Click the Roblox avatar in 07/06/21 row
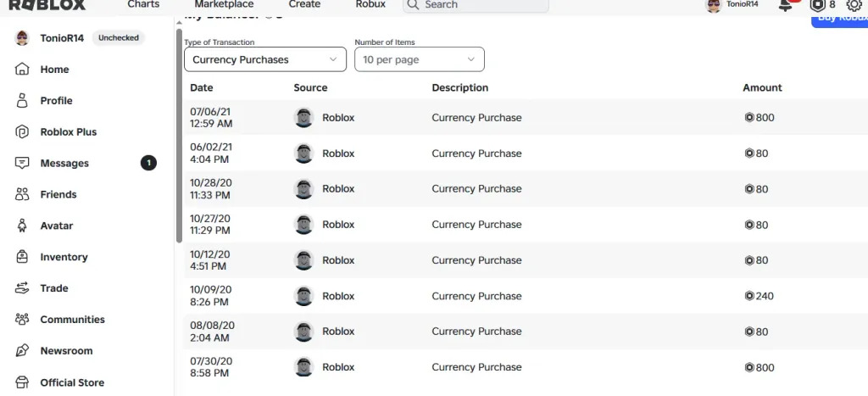This screenshot has width=868, height=396. (304, 117)
